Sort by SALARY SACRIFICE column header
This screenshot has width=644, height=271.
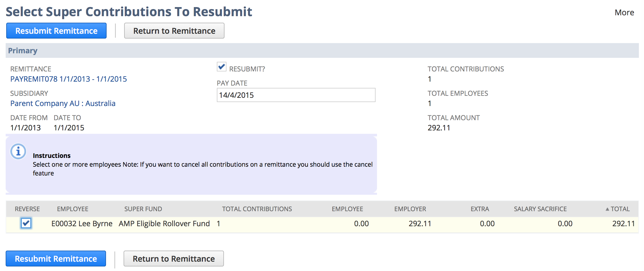[x=540, y=209]
